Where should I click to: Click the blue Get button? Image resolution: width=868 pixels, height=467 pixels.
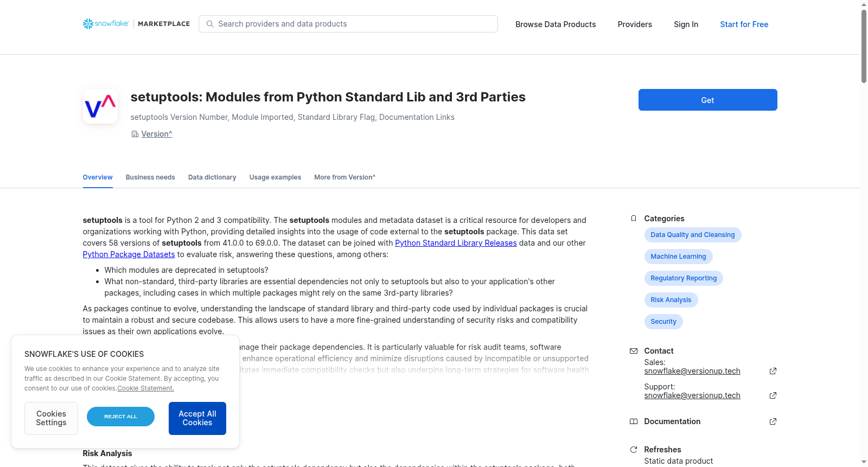tap(707, 100)
